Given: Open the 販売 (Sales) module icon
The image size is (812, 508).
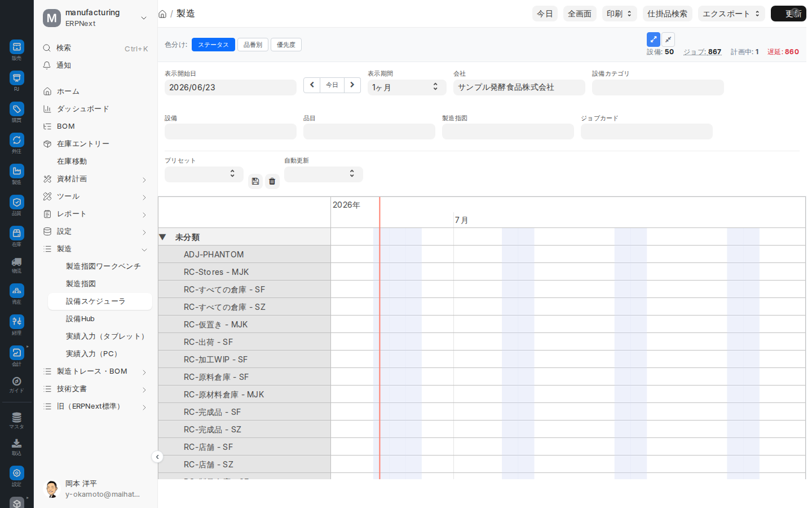Looking at the screenshot, I should (x=17, y=47).
